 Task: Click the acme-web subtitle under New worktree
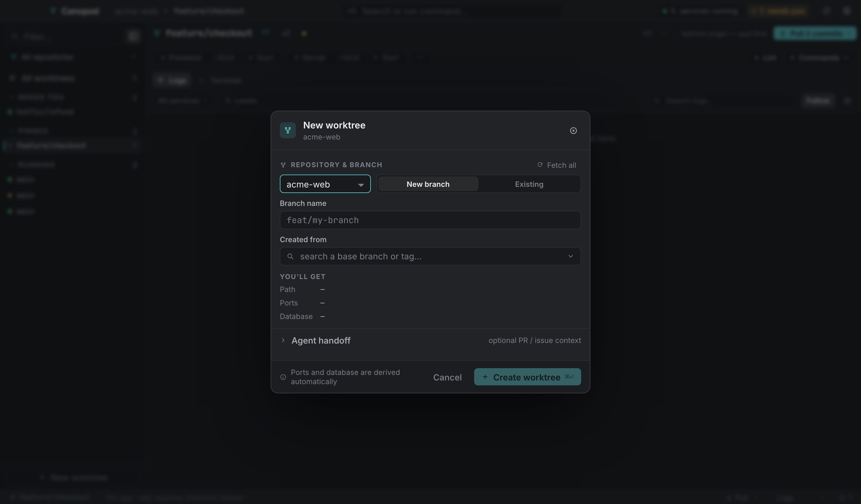pyautogui.click(x=322, y=137)
